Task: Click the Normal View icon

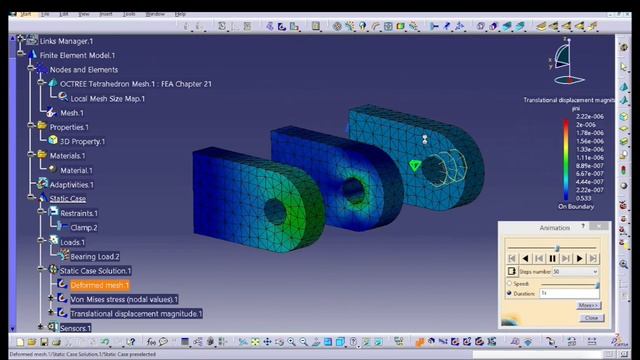Action: [316, 342]
